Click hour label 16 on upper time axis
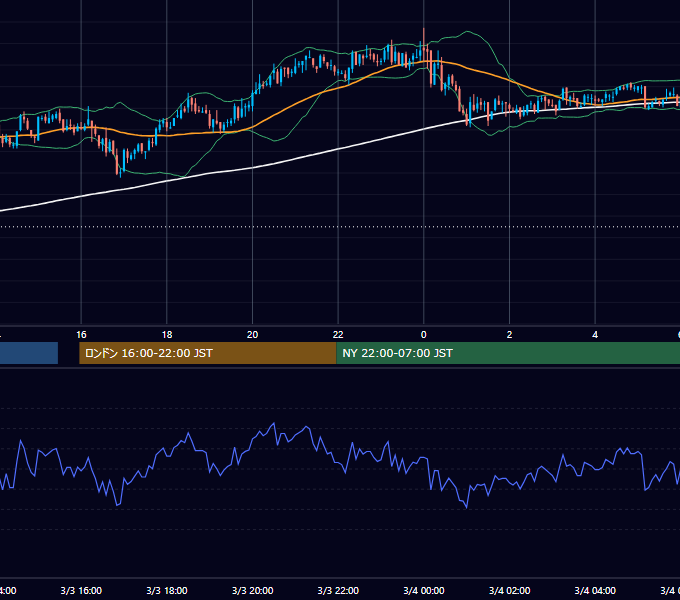The width and height of the screenshot is (680, 600). click(x=81, y=335)
